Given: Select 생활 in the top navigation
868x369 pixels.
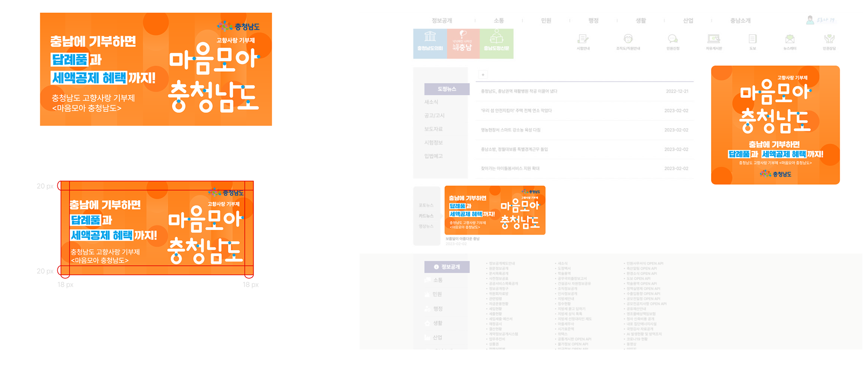Looking at the screenshot, I should 641,20.
